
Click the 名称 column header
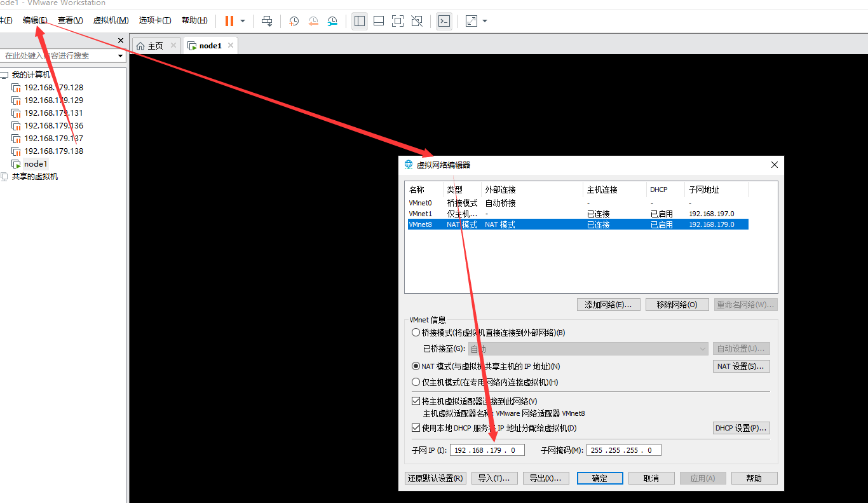click(424, 189)
